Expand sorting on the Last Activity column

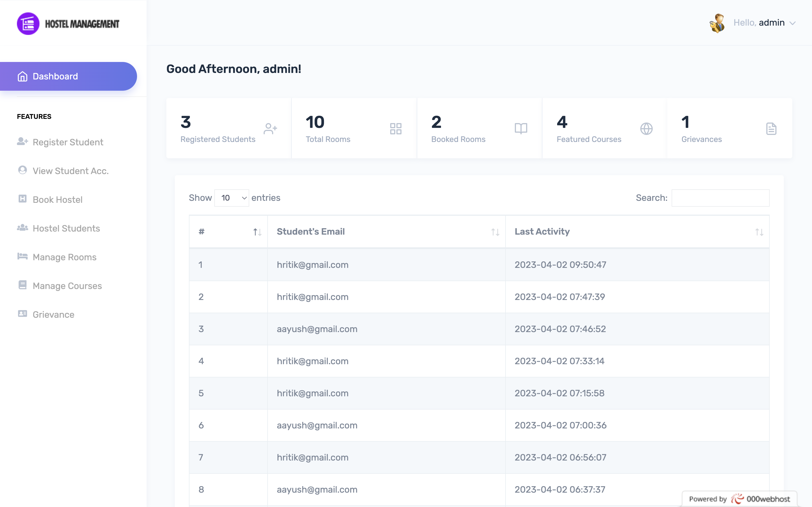759,232
